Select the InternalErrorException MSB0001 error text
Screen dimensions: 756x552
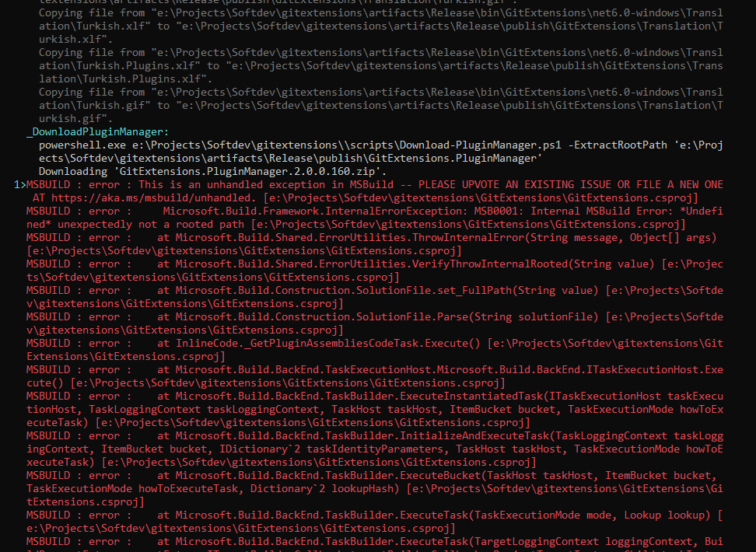pyautogui.click(x=389, y=211)
